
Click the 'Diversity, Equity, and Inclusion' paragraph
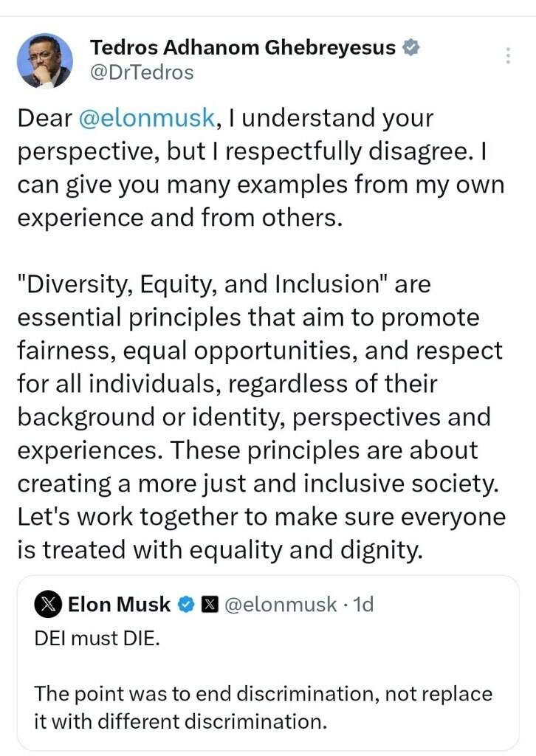click(261, 417)
